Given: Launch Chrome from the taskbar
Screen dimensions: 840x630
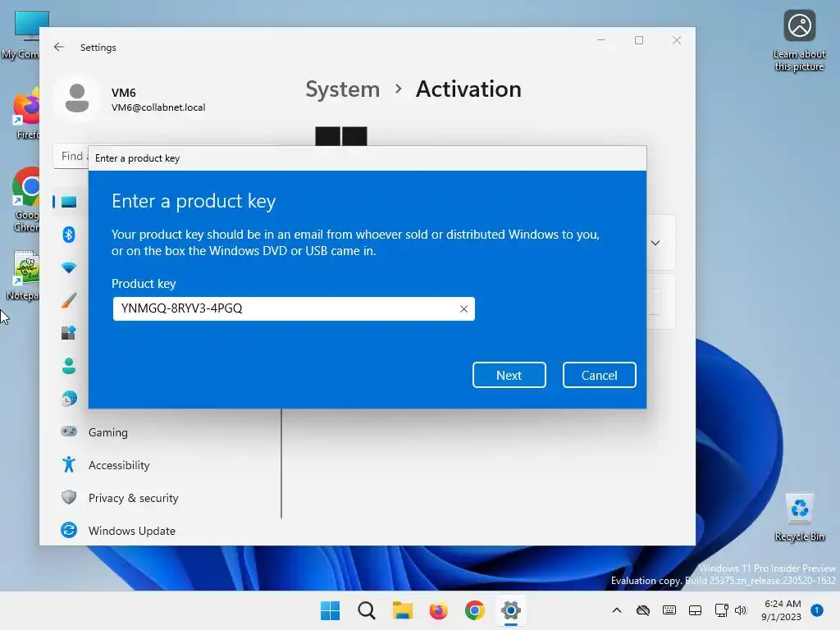Looking at the screenshot, I should point(475,610).
